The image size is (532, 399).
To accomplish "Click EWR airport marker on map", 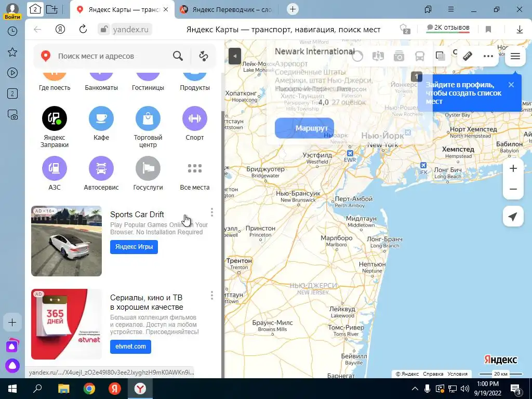I will tap(350, 154).
